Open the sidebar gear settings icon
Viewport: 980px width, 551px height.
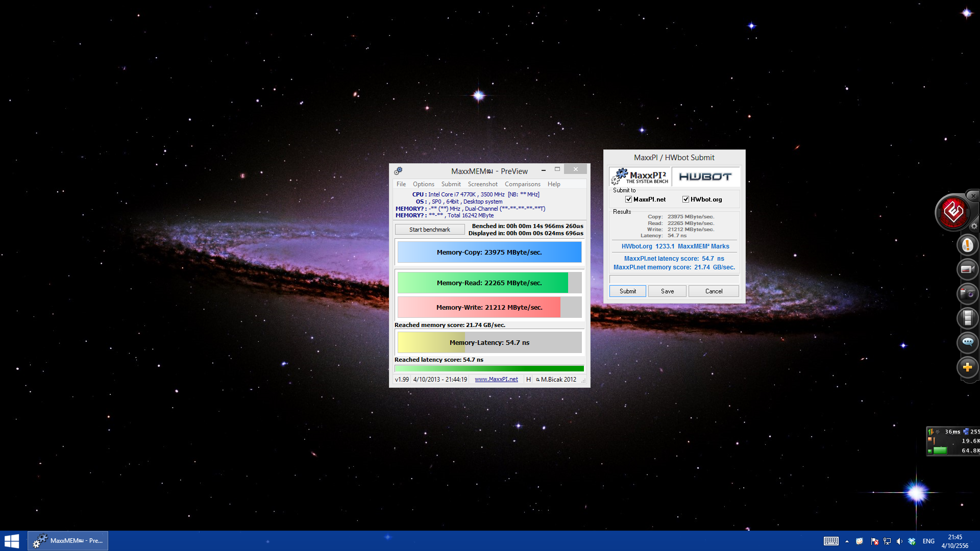(974, 226)
